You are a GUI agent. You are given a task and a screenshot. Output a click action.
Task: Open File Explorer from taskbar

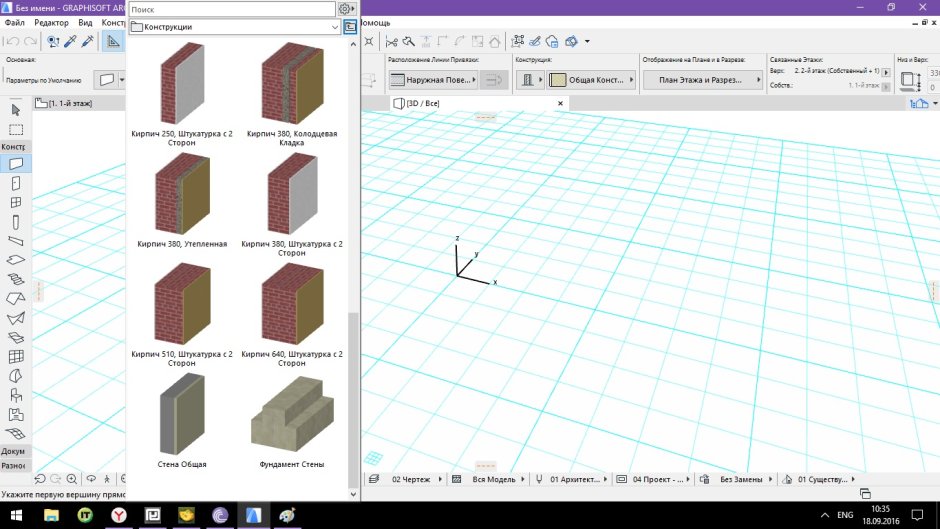pos(51,515)
